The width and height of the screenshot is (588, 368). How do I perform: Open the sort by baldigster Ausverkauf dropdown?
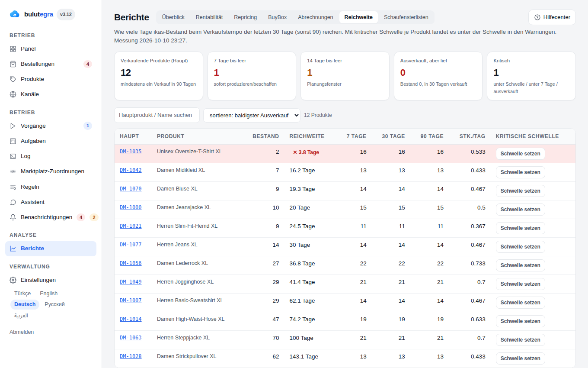[252, 115]
